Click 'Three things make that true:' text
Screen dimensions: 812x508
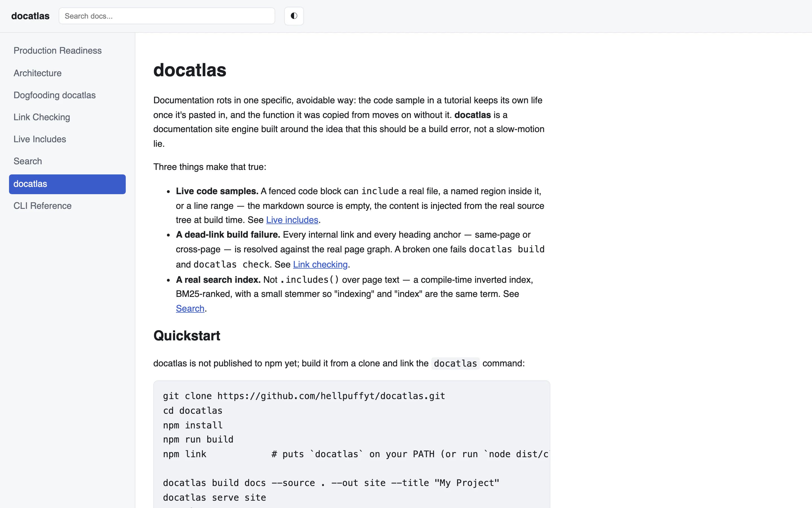210,167
